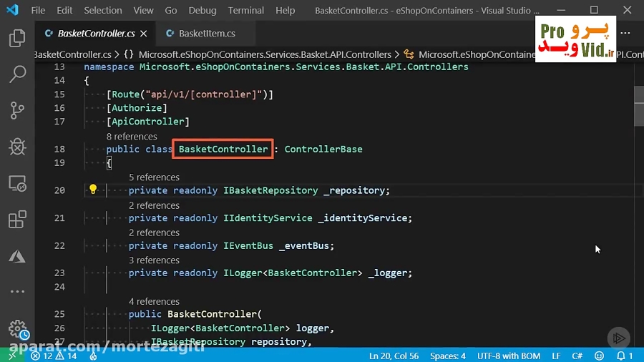This screenshot has width=644, height=362.
Task: Click '4 references' above constructor
Action: click(x=154, y=301)
